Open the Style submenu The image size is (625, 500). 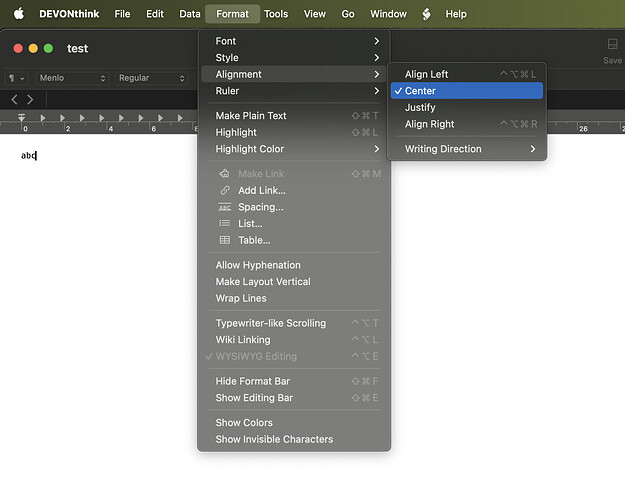[x=294, y=58]
